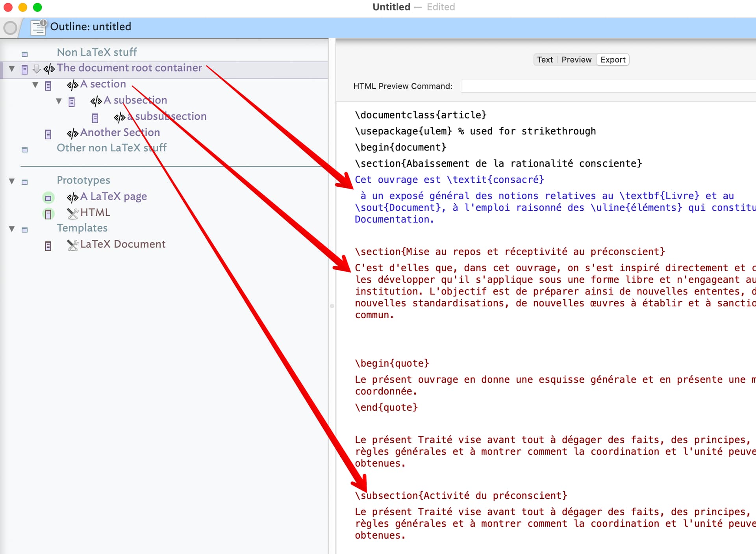This screenshot has height=554, width=756.
Task: Click the code badge next to 'A section'
Action: coord(72,85)
